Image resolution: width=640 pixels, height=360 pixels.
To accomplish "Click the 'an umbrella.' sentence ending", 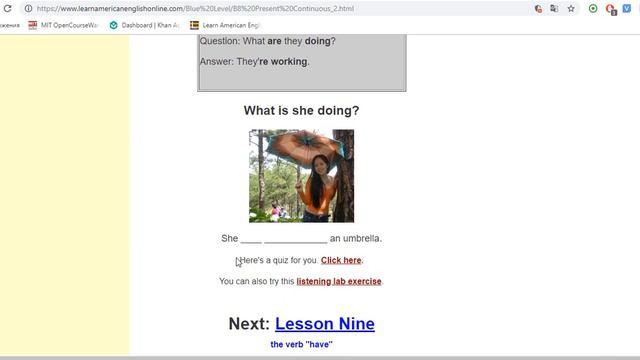I will click(356, 238).
